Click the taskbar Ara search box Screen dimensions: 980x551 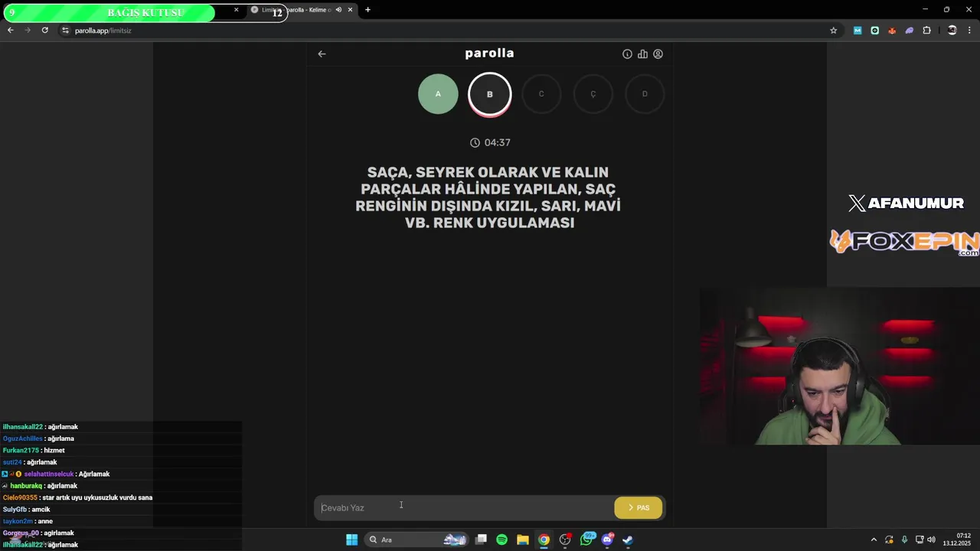pyautogui.click(x=417, y=540)
